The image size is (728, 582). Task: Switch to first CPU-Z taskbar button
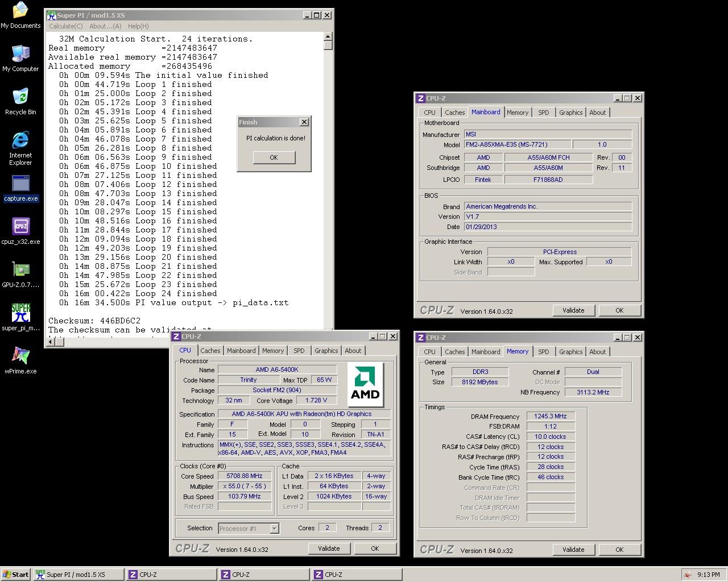171,575
